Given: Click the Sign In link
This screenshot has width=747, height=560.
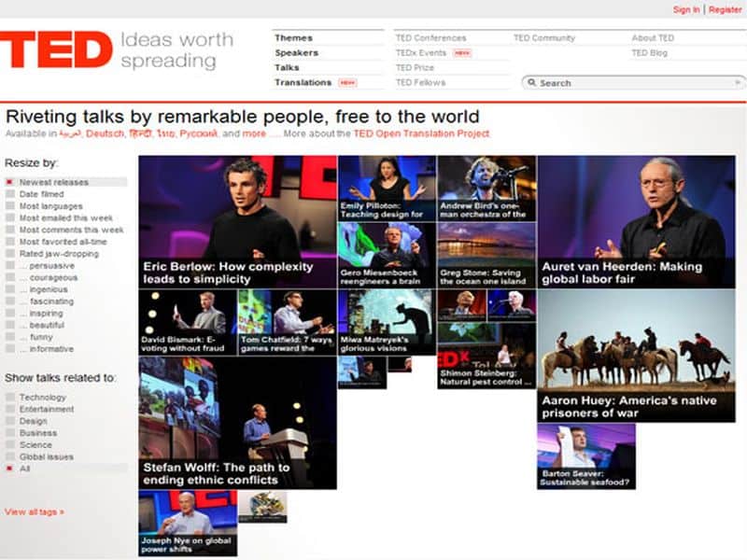Looking at the screenshot, I should point(686,9).
